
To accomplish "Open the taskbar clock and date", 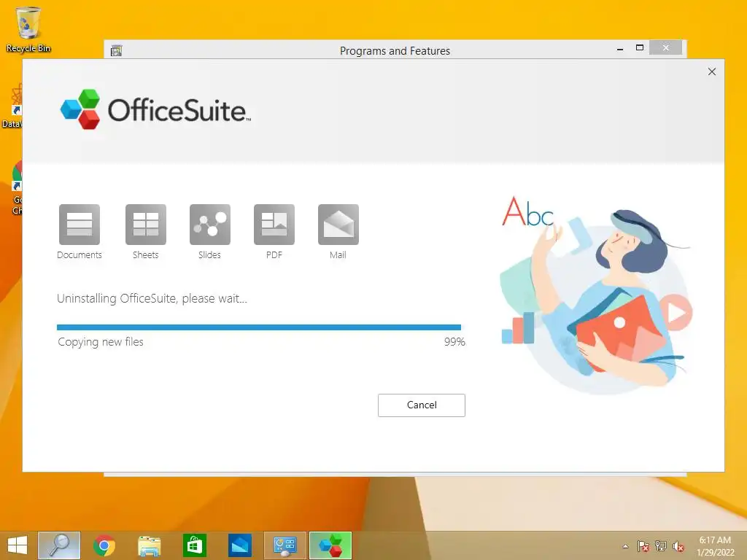I will coord(715,546).
